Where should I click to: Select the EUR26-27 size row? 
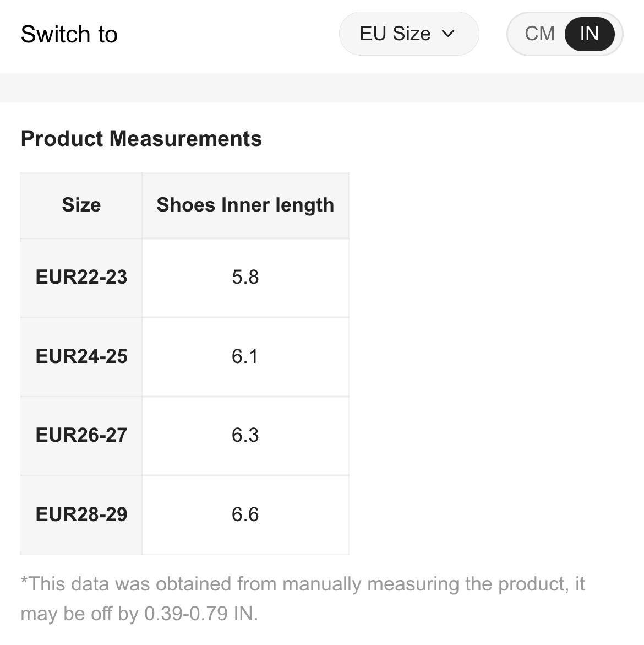tap(81, 435)
